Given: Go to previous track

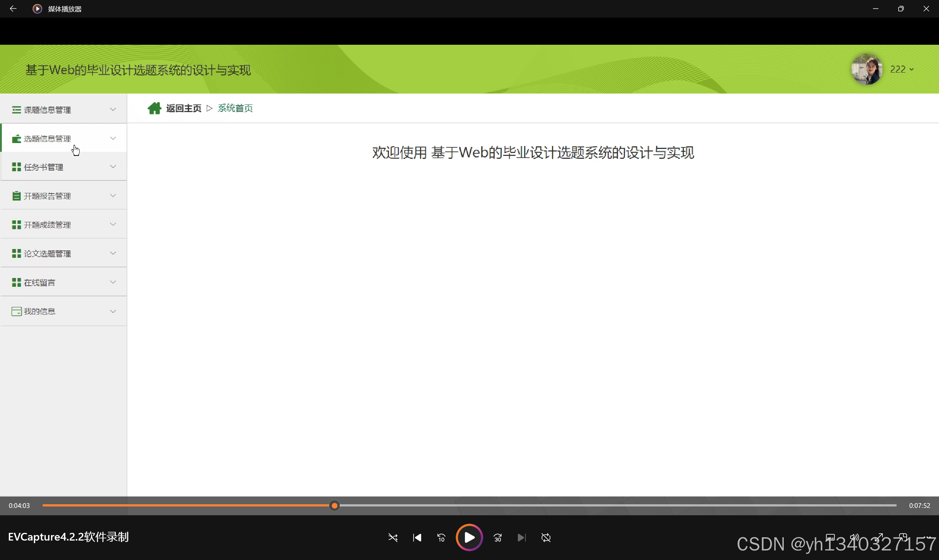Looking at the screenshot, I should pos(417,537).
